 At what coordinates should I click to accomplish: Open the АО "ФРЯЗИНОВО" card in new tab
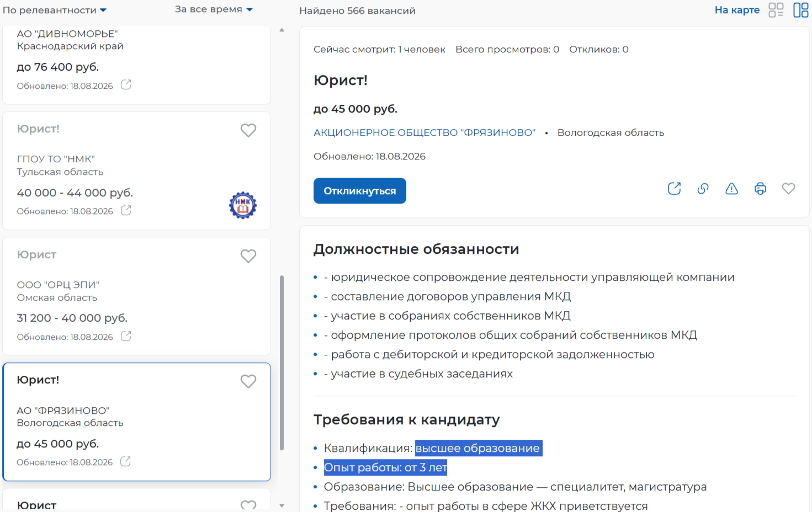pyautogui.click(x=126, y=461)
